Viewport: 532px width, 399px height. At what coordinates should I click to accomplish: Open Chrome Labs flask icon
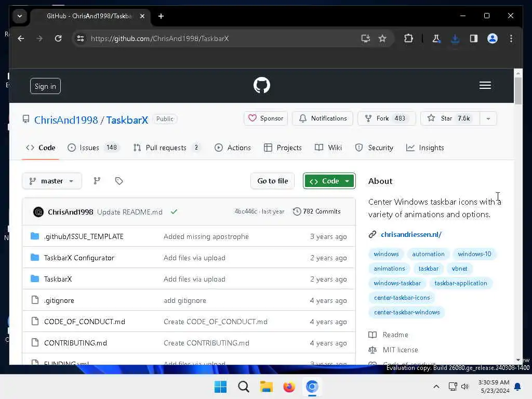(436, 38)
